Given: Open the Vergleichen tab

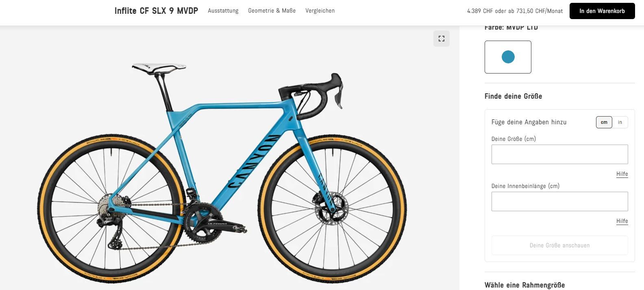Looking at the screenshot, I should [x=320, y=11].
